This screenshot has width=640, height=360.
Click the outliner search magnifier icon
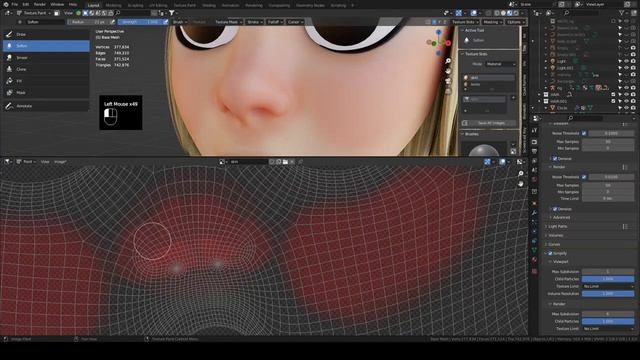click(566, 13)
